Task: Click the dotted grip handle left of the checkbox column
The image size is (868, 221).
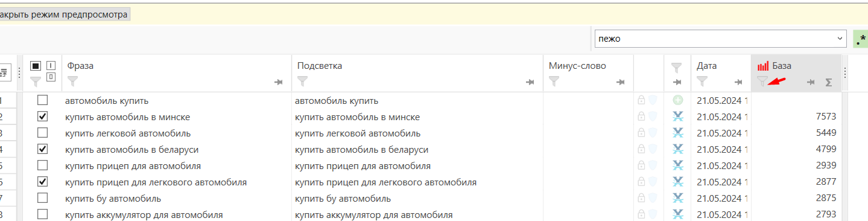Action: [x=19, y=72]
